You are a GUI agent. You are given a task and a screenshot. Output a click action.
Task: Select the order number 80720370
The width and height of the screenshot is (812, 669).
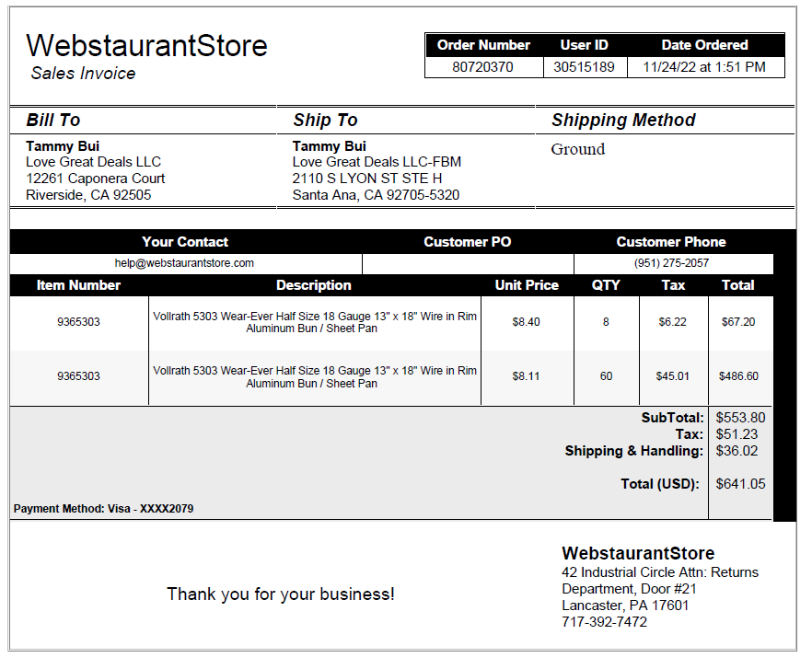[482, 67]
